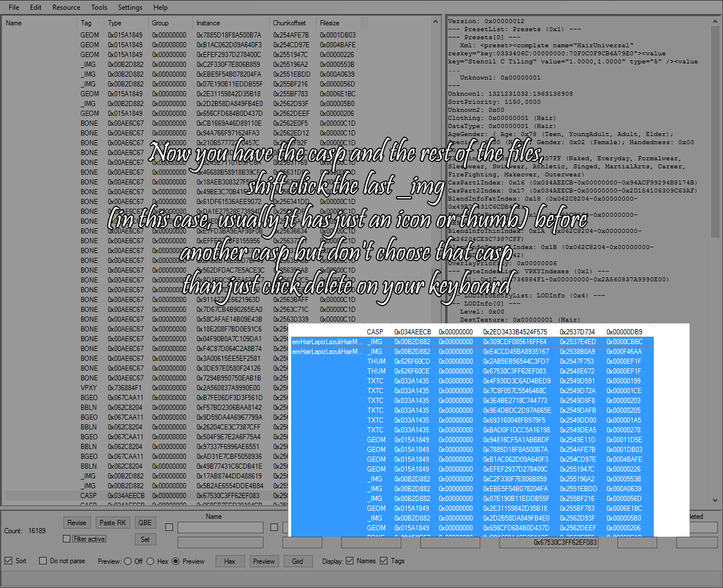
Task: Click the Name filter input field
Action: pos(220,527)
